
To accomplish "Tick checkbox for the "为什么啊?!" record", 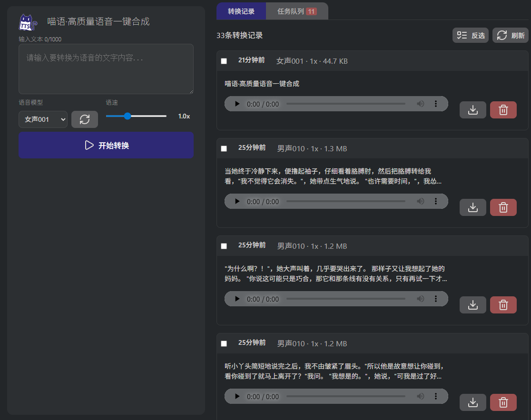I will (224, 246).
